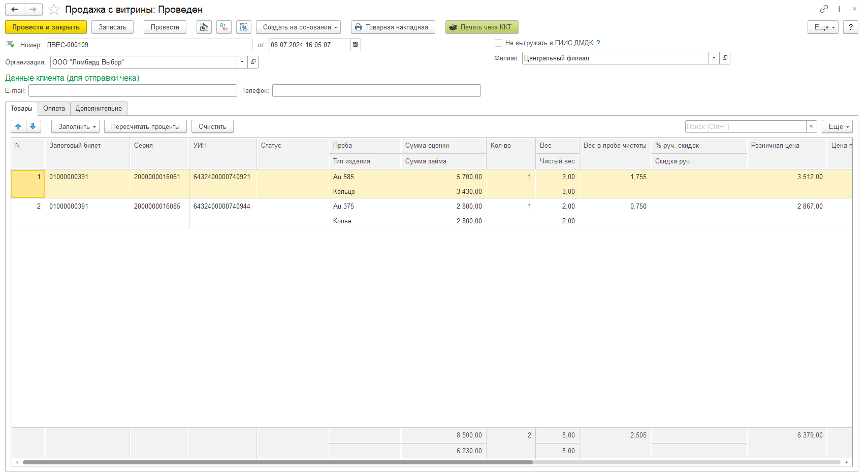Open Товарная накладная print form
Screen dimensions: 868x473
click(393, 27)
